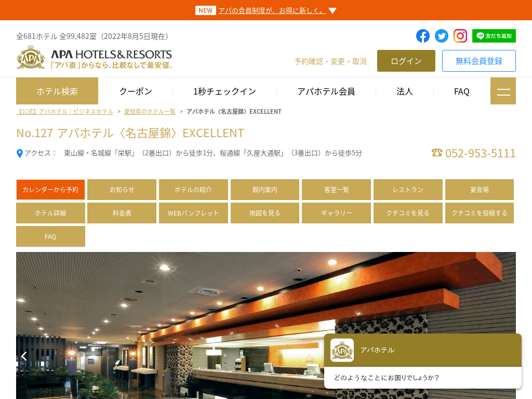Click the 地図を見る button
The width and height of the screenshot is (532, 399).
pyautogui.click(x=265, y=213)
